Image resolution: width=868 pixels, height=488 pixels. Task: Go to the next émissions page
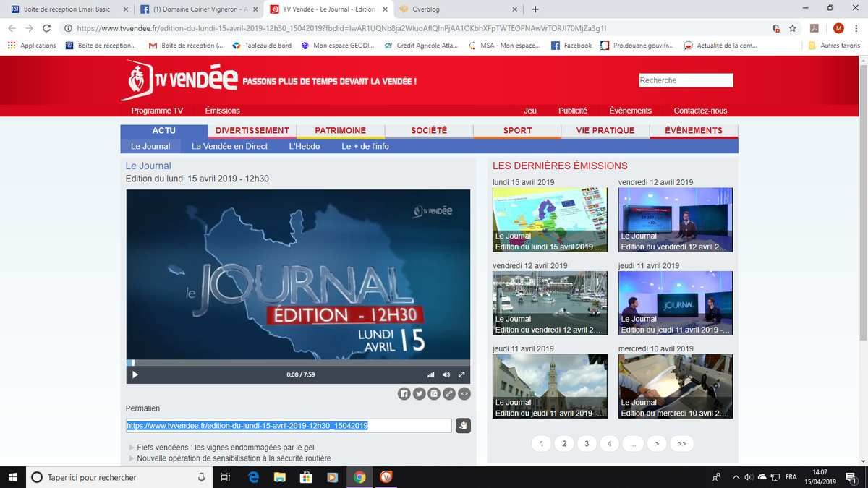pyautogui.click(x=656, y=444)
